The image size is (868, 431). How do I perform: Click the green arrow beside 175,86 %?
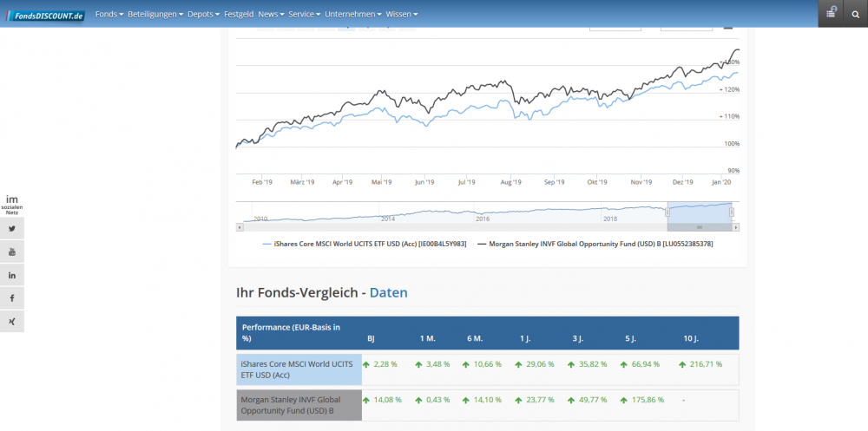click(624, 400)
